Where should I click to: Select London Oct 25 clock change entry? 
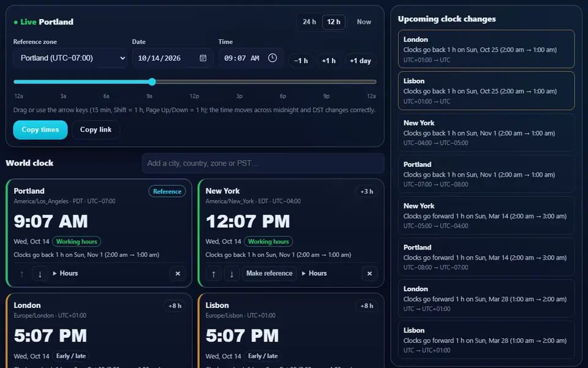486,49
